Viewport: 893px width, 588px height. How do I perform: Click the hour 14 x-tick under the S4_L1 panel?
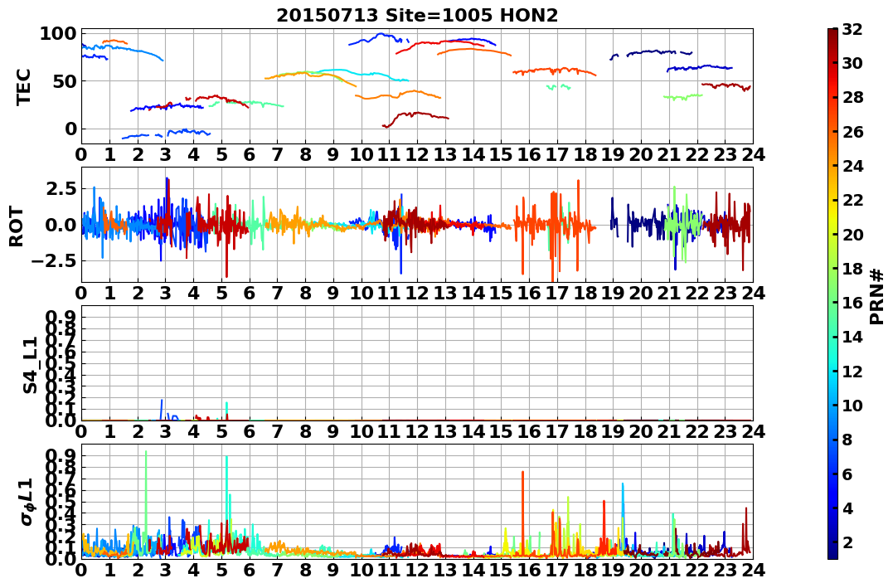click(x=473, y=431)
